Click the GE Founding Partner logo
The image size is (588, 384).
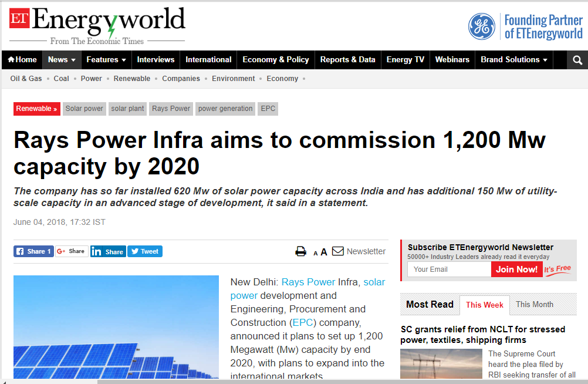point(481,26)
